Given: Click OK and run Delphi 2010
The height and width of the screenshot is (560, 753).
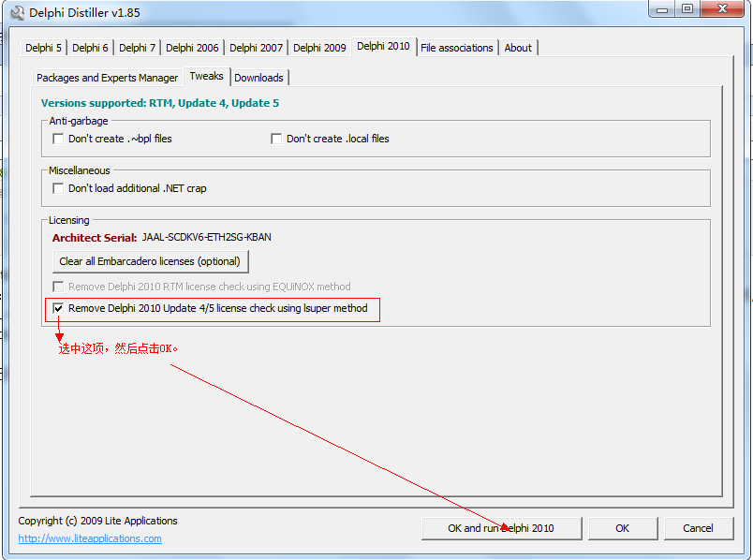Looking at the screenshot, I should 501,528.
